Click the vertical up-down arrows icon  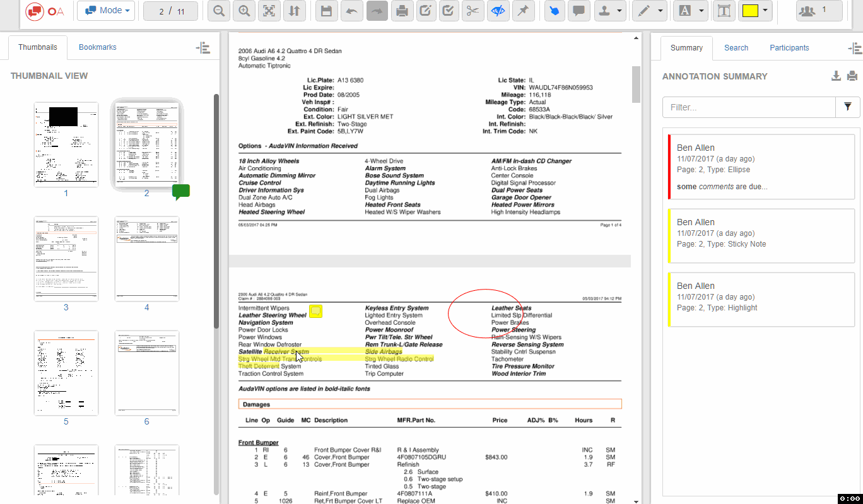pos(293,11)
